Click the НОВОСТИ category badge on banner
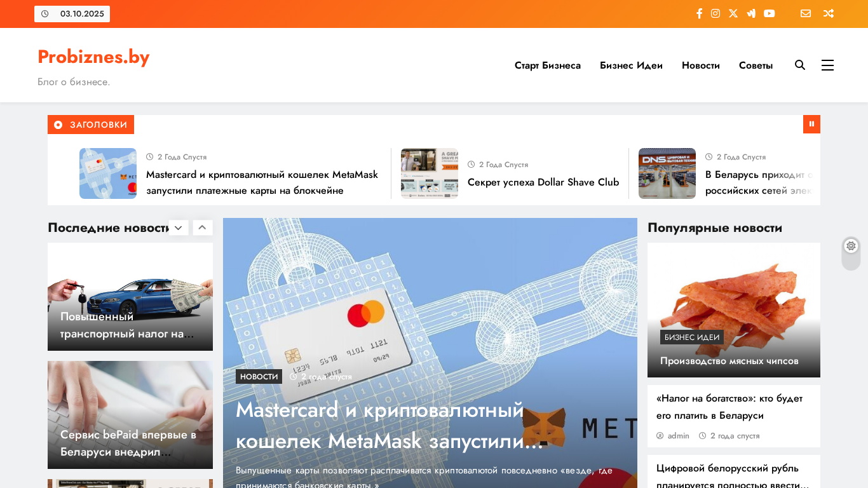Viewport: 868px width, 488px height. (x=259, y=377)
